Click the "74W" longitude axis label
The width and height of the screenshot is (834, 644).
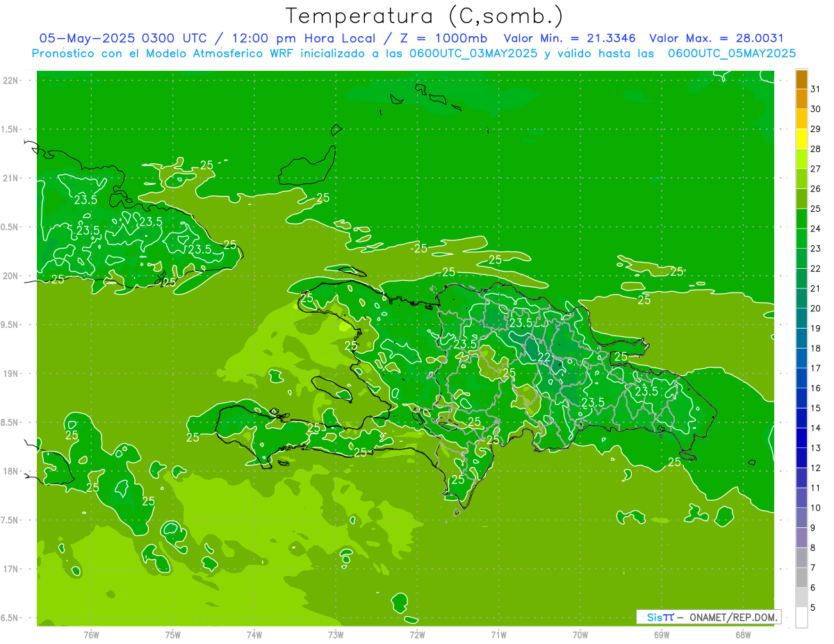[x=254, y=635]
